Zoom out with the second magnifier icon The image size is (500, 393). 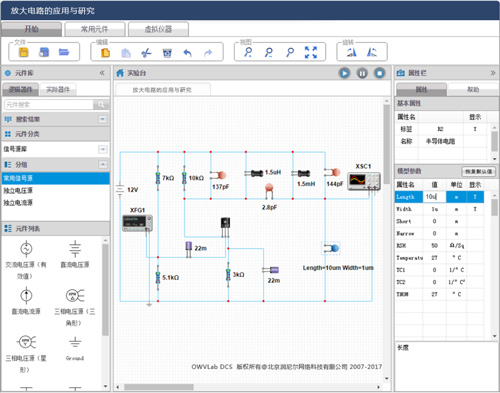click(x=269, y=52)
